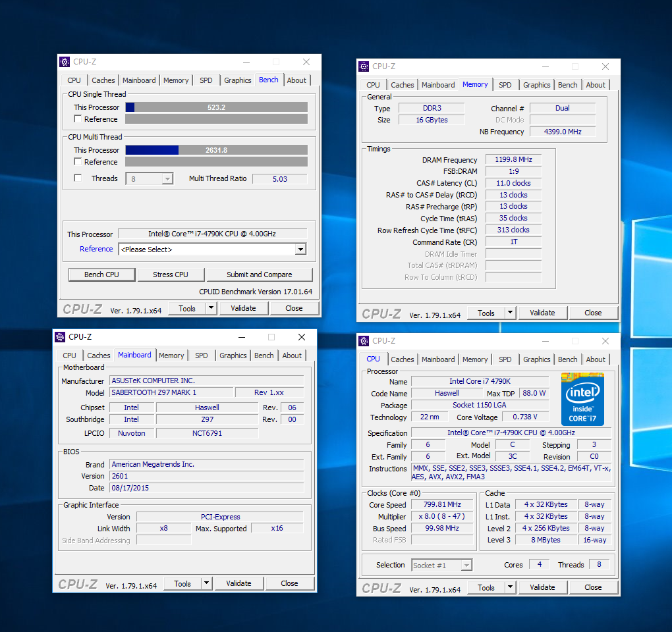Click the Core Voltage value 0.738 V

point(525,417)
